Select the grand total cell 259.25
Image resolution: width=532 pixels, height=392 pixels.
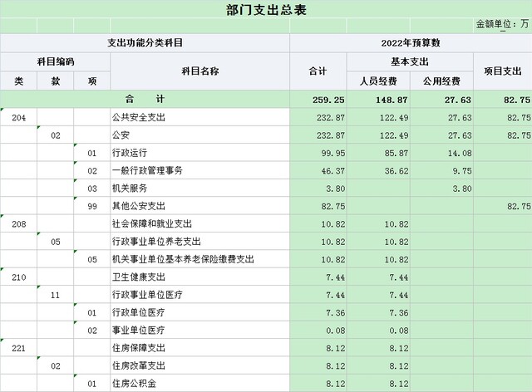pyautogui.click(x=320, y=100)
